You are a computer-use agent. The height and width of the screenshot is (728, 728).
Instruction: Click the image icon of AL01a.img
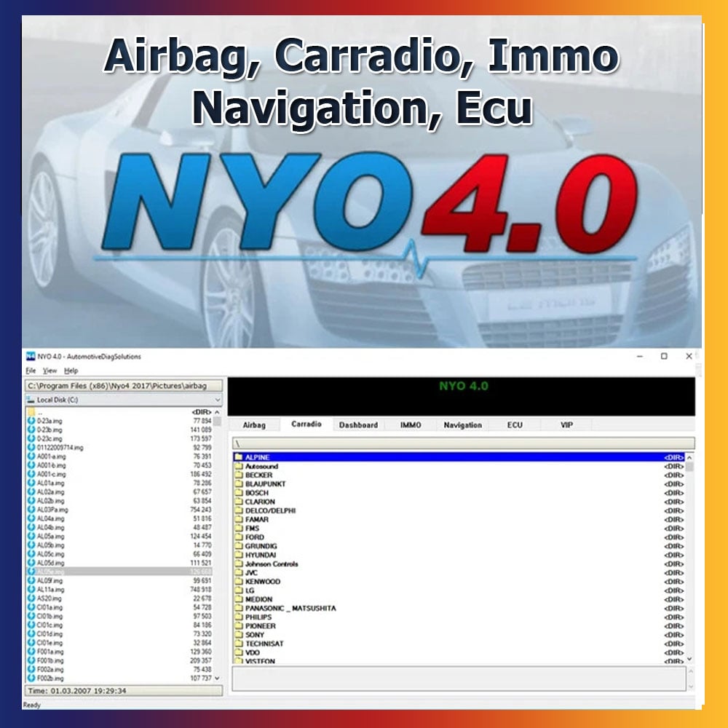[31, 483]
